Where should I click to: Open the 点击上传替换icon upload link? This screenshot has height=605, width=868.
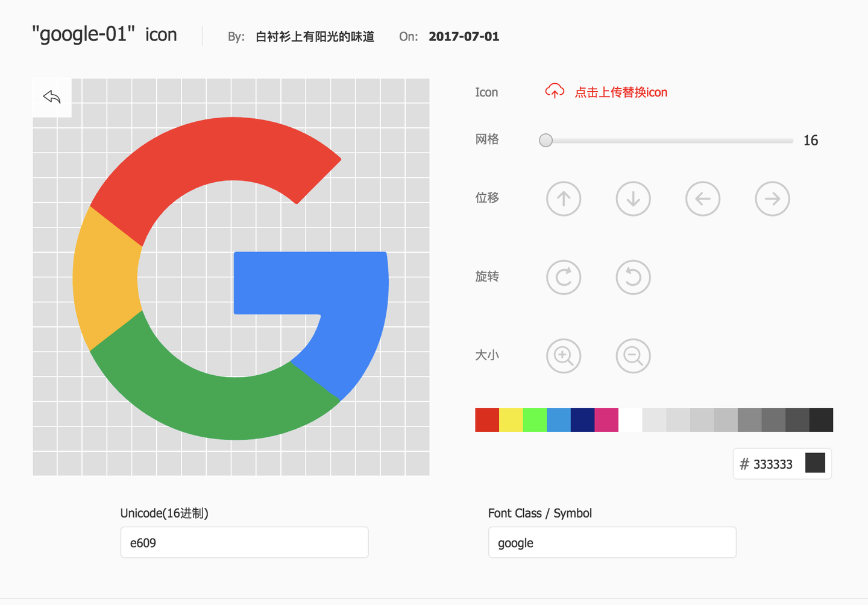(621, 92)
